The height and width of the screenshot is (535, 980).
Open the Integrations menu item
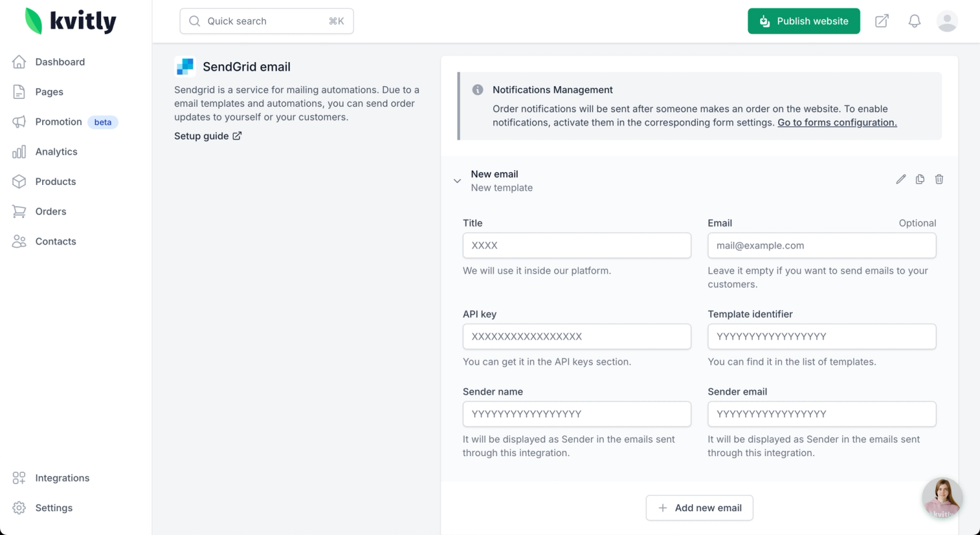tap(62, 478)
